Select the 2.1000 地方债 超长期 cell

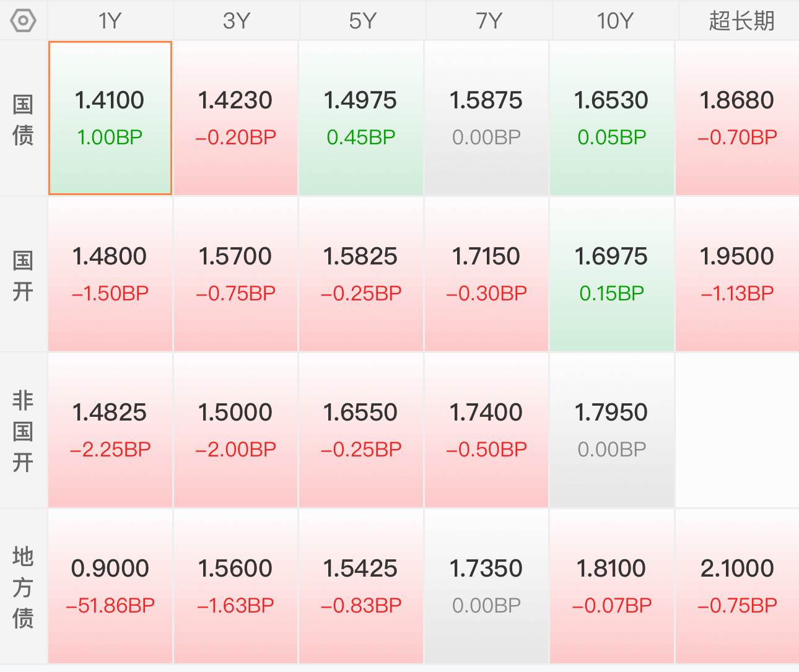click(x=737, y=587)
